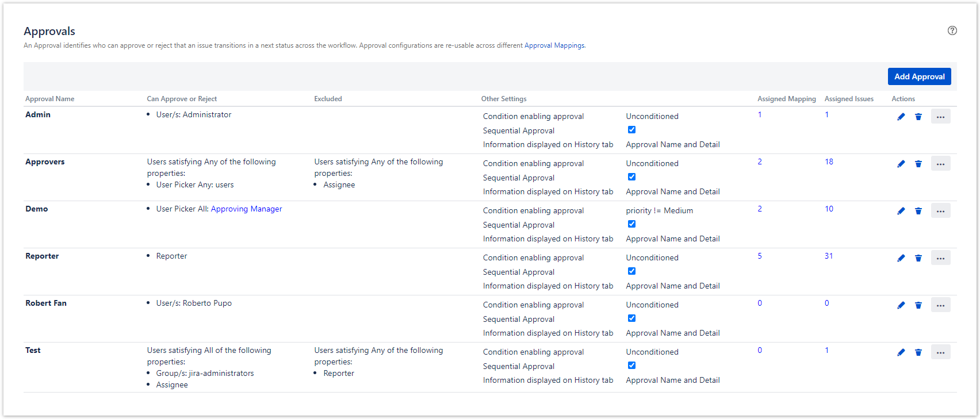The image size is (980, 419).
Task: Open more actions menu for Approvers
Action: pyautogui.click(x=940, y=164)
